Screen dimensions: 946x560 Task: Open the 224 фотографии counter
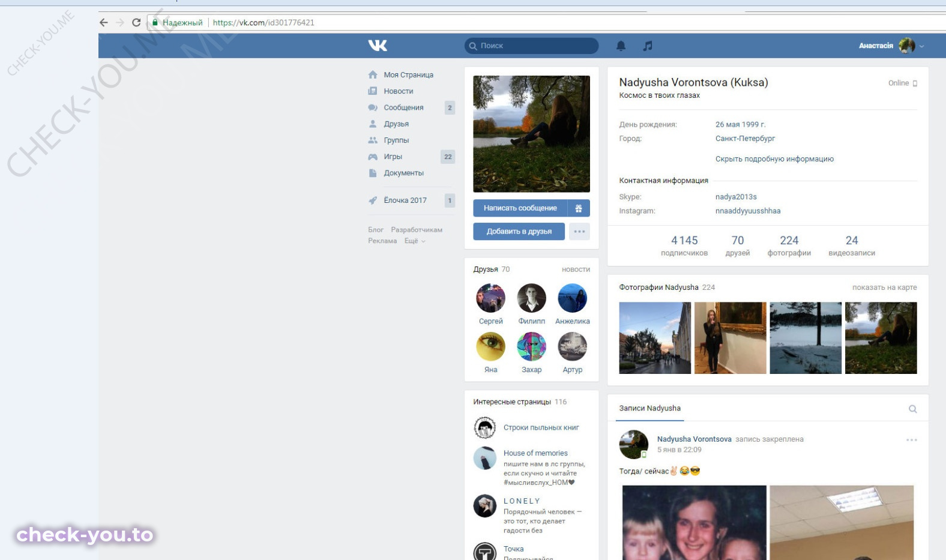[789, 245]
